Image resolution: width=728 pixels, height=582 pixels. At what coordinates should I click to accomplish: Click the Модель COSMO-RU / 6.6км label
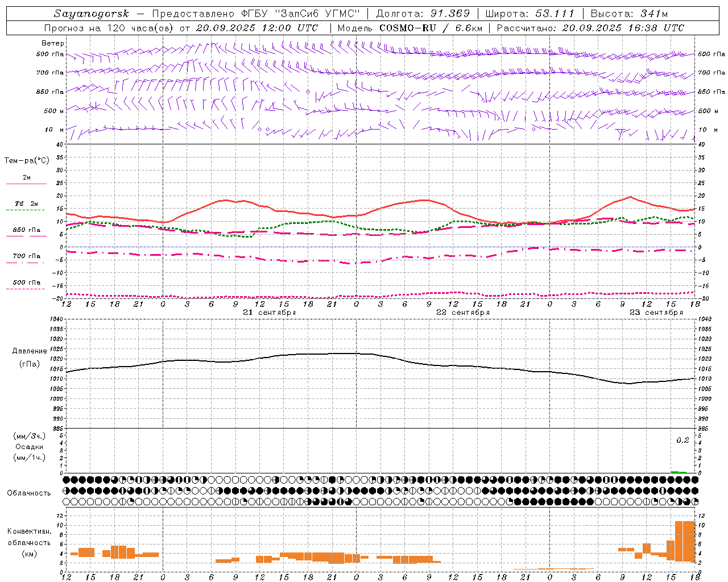click(410, 28)
